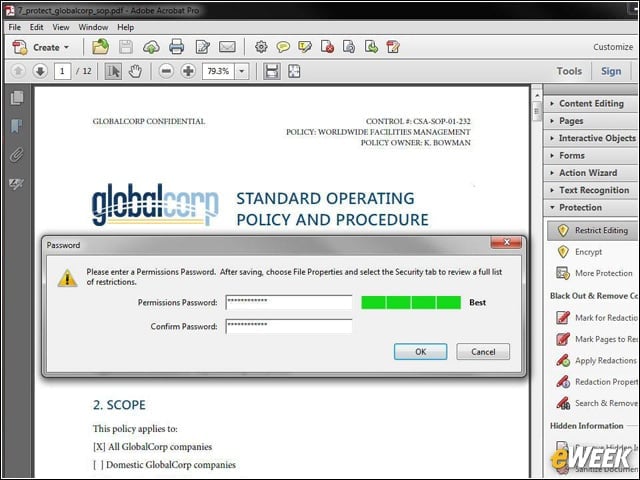
Task: Click the extract pages icon
Action: (349, 47)
